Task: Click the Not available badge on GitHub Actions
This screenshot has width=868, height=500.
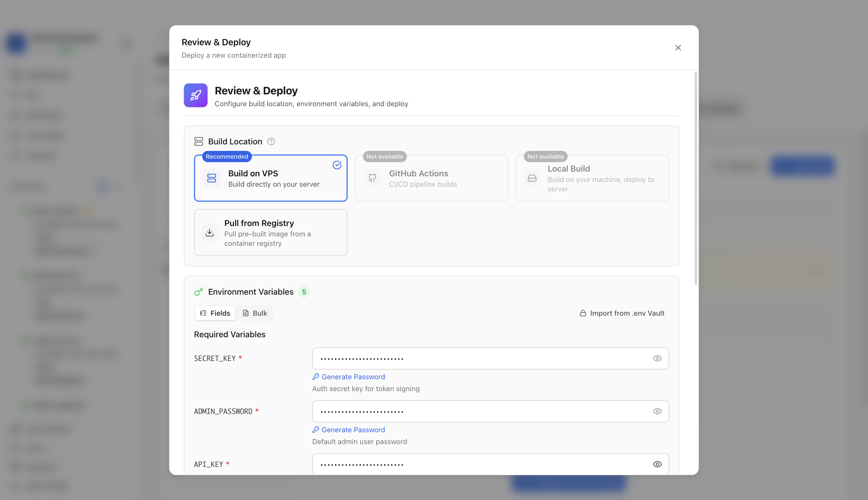Action: (385, 157)
